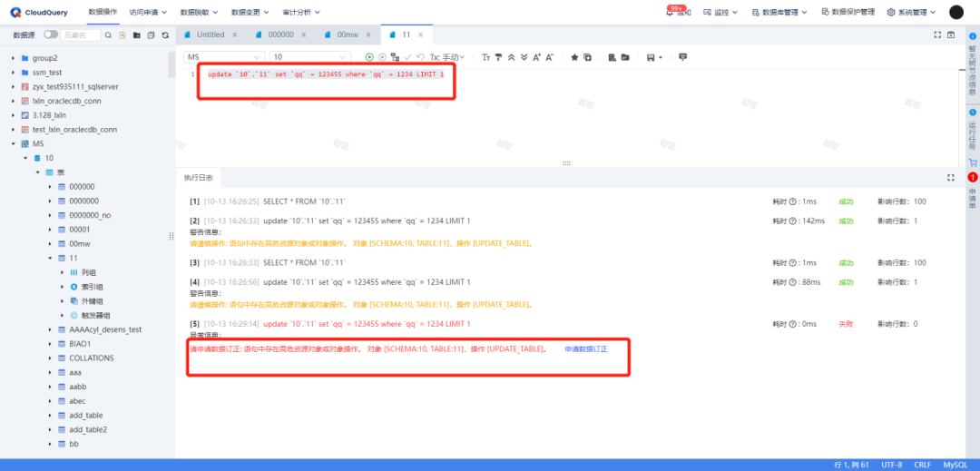The height and width of the screenshot is (471, 980).
Task: Open the execution plan icon
Action: [x=395, y=57]
